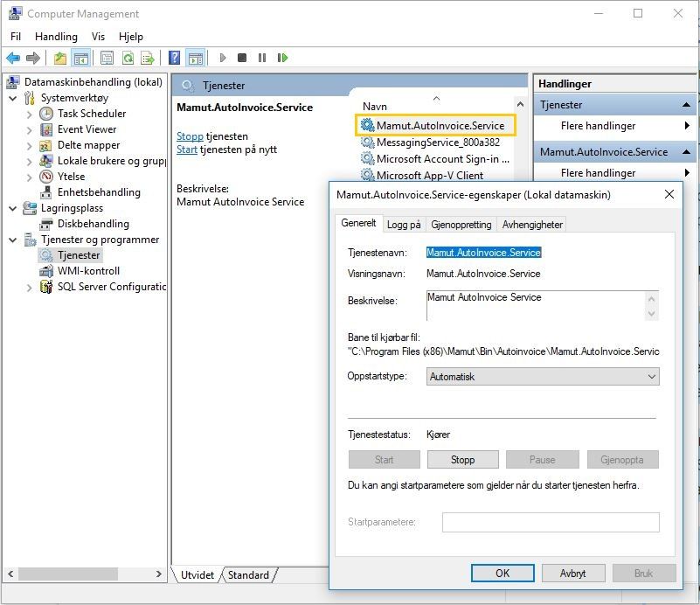The width and height of the screenshot is (700, 605).
Task: Collapse the Lagringsplass tree node
Action: click(13, 208)
